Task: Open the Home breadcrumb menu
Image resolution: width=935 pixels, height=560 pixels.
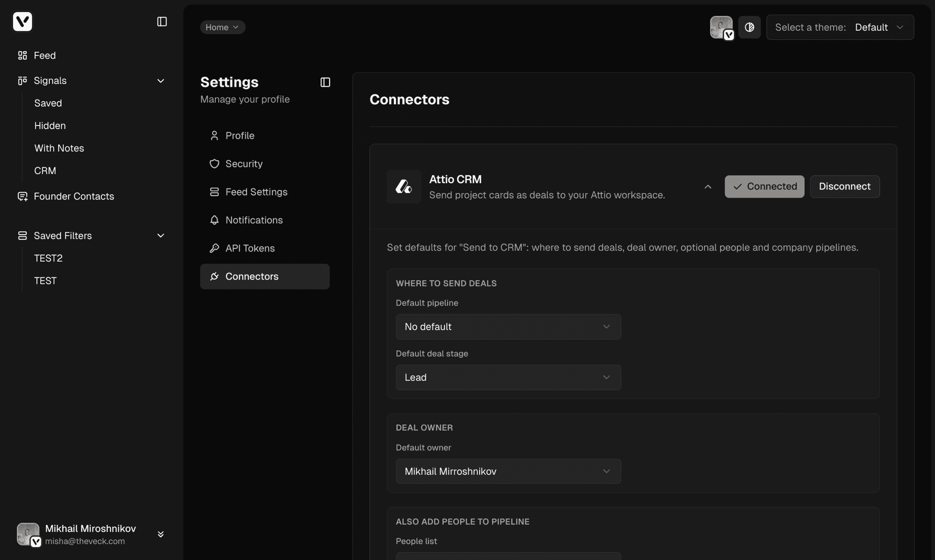Action: point(222,27)
